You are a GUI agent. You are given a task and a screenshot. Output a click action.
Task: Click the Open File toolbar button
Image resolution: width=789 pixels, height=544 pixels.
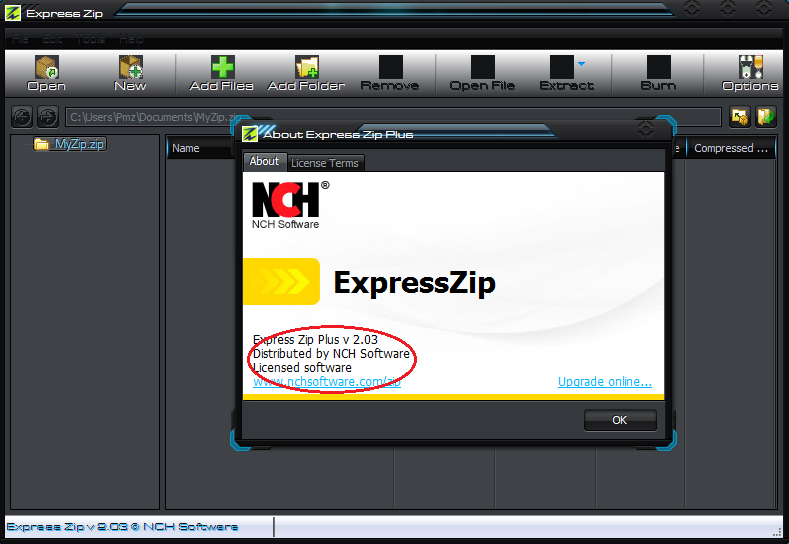(482, 73)
